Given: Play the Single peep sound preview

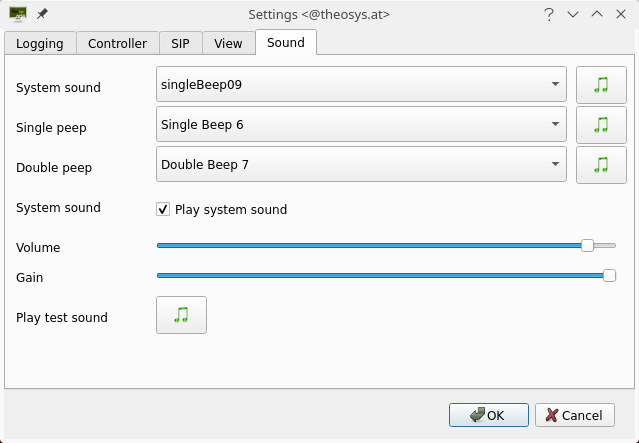Looking at the screenshot, I should coord(601,125).
